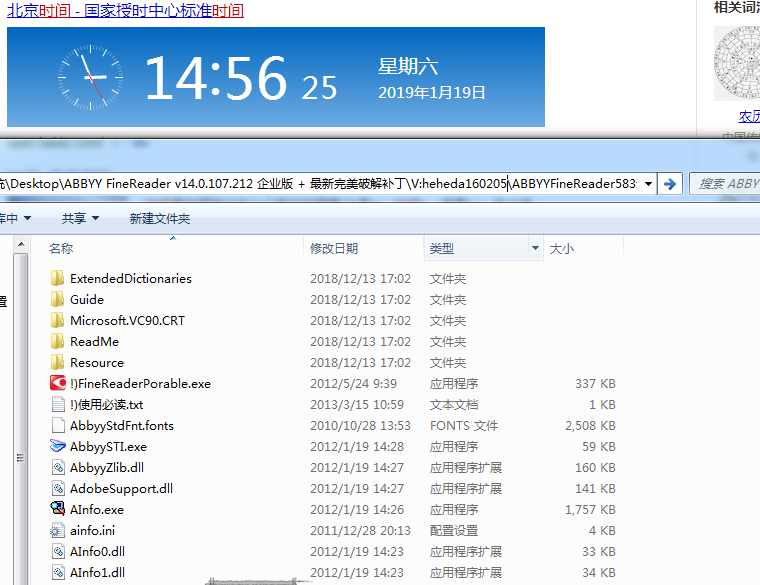Sort files by 修改日期 column header
Viewport: 760px width, 585px height.
333,249
